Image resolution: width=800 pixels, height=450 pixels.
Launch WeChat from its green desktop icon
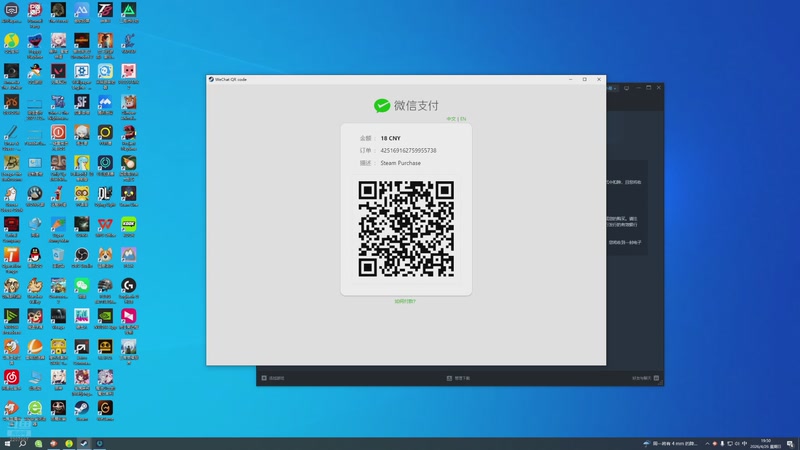[82, 285]
